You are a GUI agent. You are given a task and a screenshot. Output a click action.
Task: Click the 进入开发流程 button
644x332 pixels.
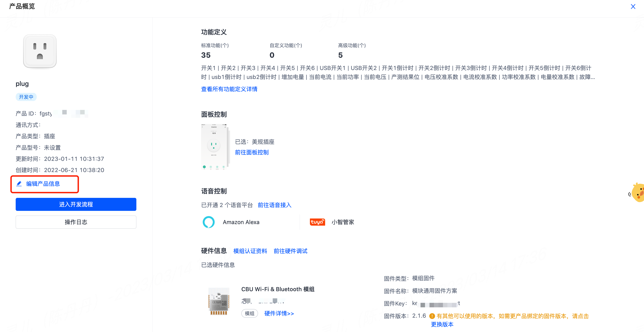tap(76, 204)
